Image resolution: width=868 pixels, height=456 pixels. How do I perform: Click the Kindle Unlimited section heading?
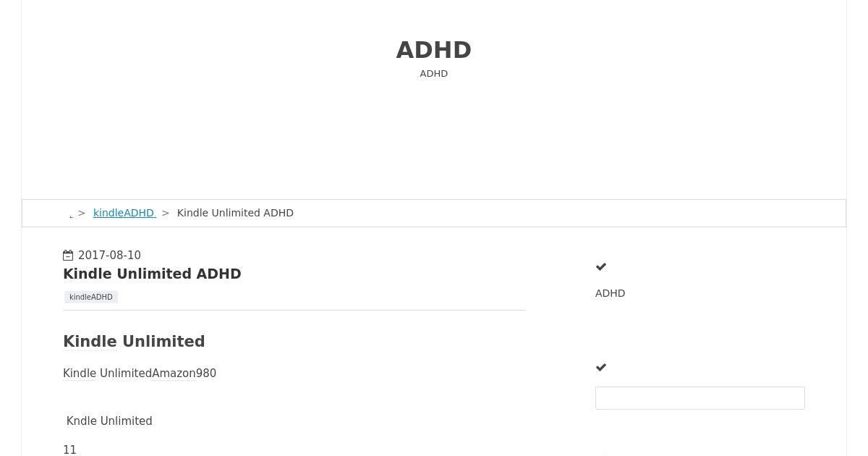(134, 341)
